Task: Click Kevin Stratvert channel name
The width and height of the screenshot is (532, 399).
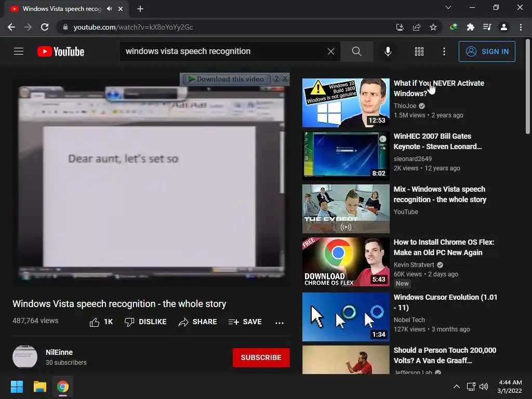Action: click(414, 264)
